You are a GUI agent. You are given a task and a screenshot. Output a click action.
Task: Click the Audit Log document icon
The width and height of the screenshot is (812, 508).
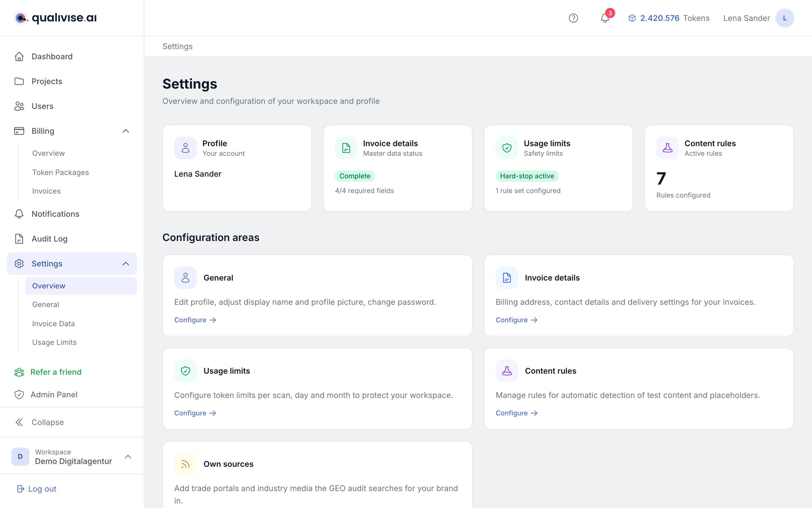(x=19, y=239)
